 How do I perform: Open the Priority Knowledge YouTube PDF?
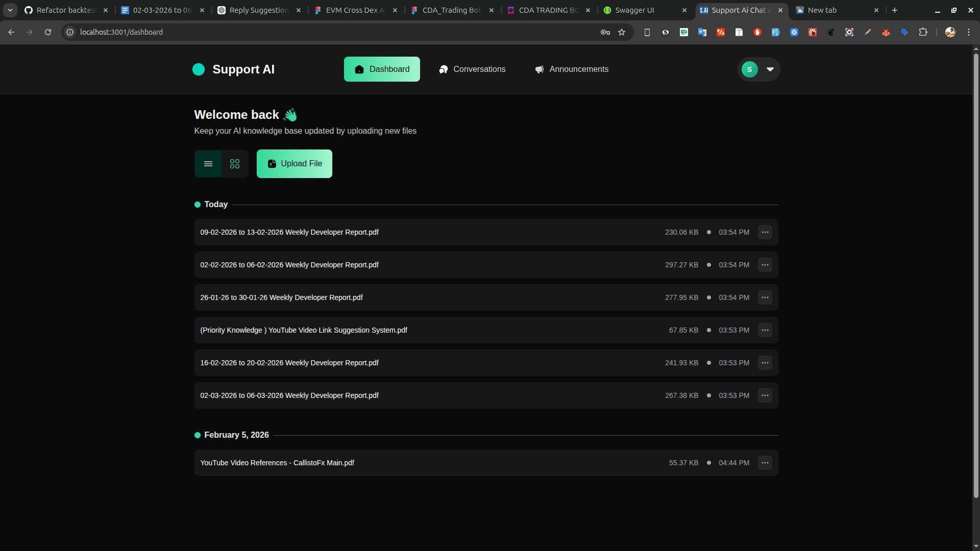point(303,330)
